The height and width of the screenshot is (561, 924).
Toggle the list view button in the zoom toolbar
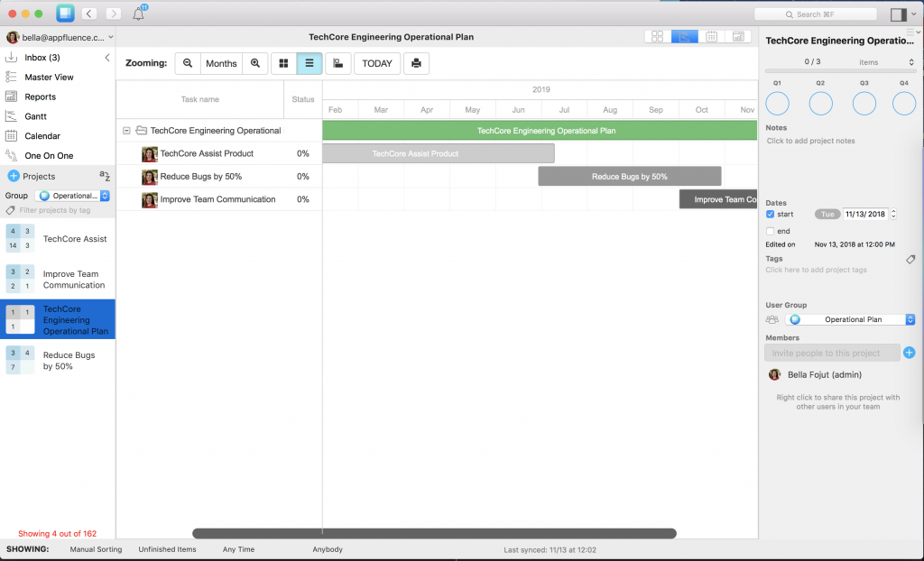pyautogui.click(x=310, y=63)
